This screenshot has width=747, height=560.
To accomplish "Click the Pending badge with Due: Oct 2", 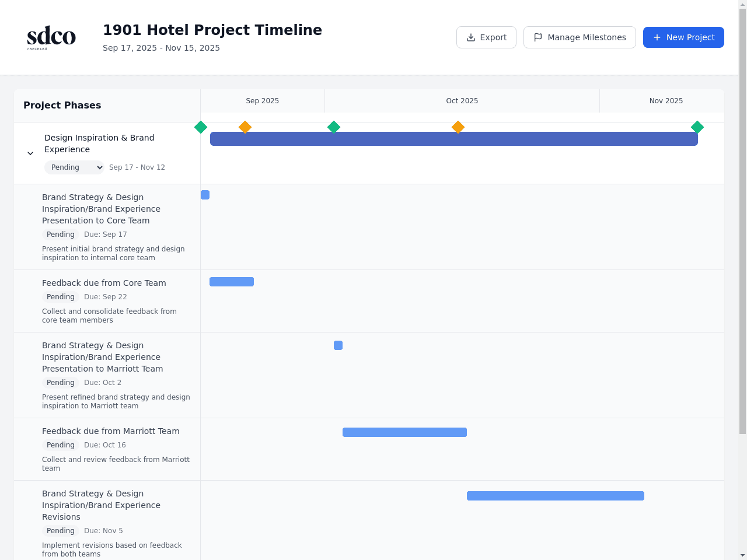I will (x=61, y=383).
